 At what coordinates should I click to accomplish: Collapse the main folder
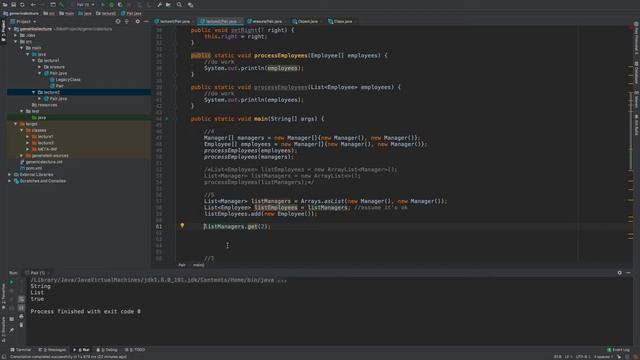[x=22, y=48]
